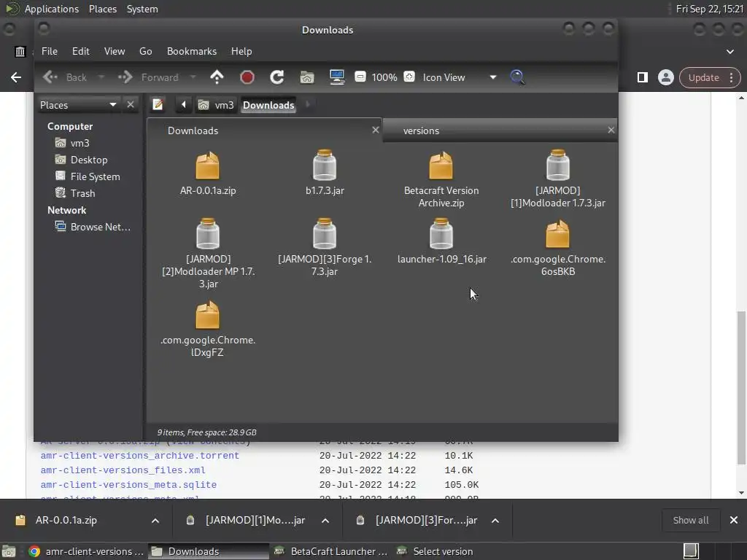Image resolution: width=747 pixels, height=560 pixels.
Task: Click the vm3 pathbar button
Action: click(x=217, y=105)
